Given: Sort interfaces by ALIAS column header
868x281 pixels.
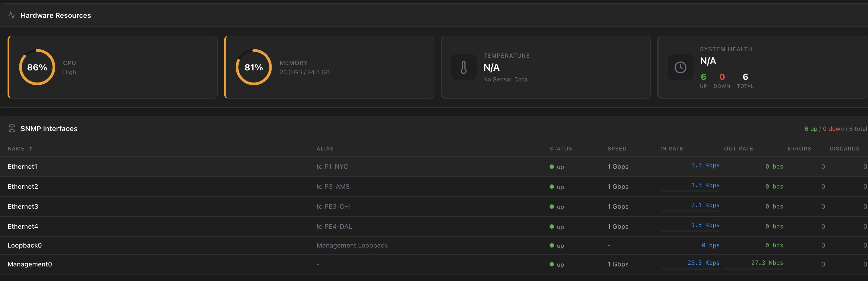Looking at the screenshot, I should 325,149.
